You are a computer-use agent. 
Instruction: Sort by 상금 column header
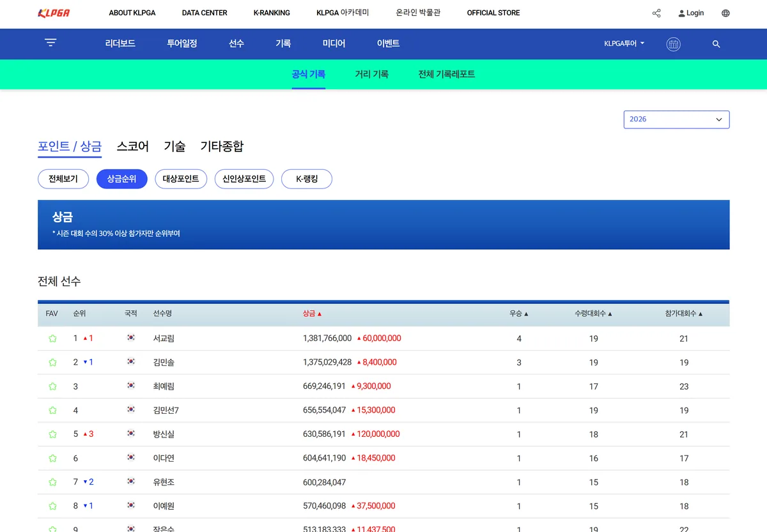tap(313, 314)
